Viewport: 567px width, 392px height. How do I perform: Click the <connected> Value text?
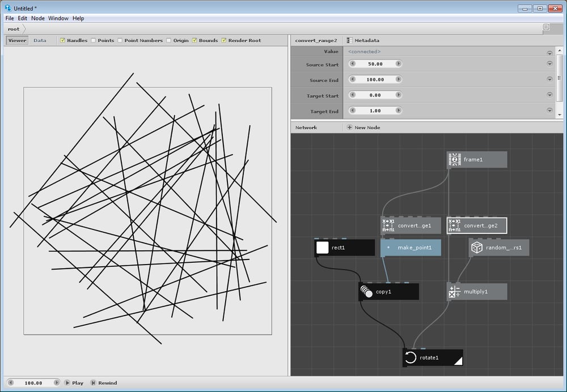[x=364, y=52]
